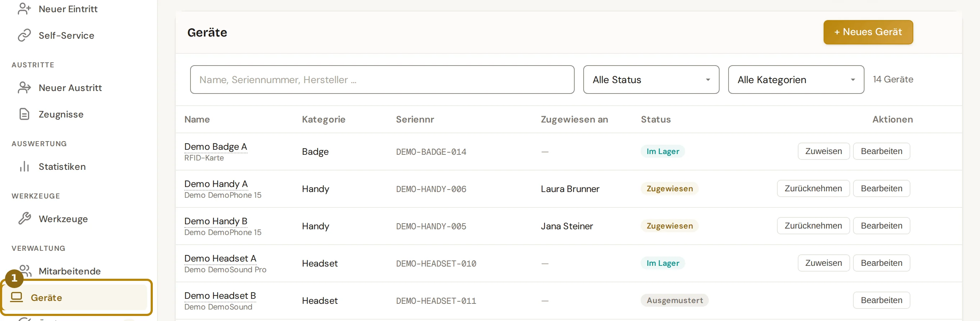980x321 pixels.
Task: Edit Demo Headset B via Bearbeiten
Action: 881,300
